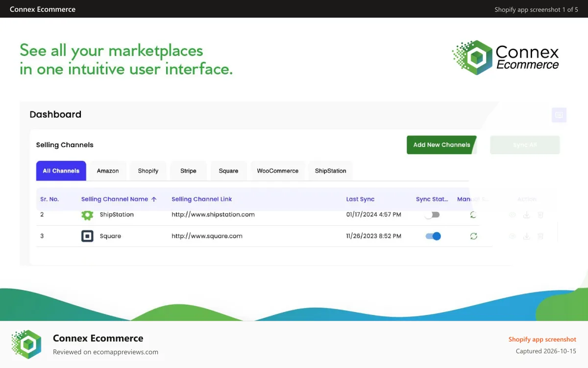Screen dimensions: 588x368
Task: Click the Dashboard heading
Action: pyautogui.click(x=55, y=114)
